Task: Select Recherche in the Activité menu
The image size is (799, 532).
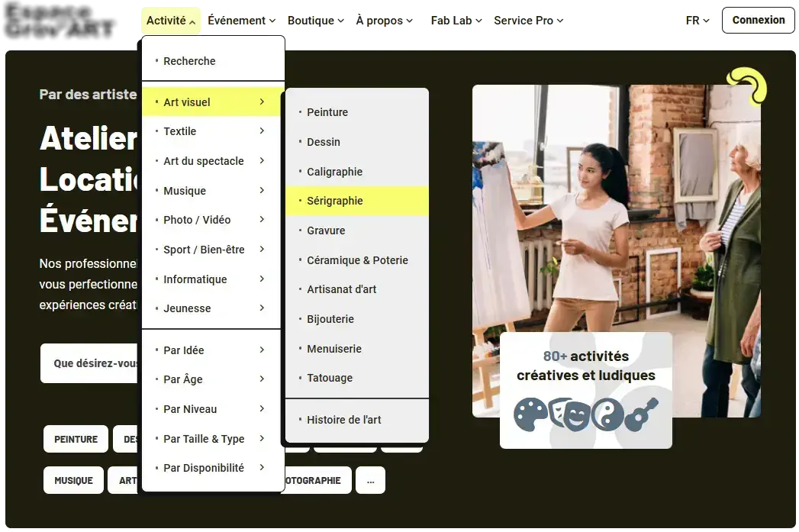Action: point(189,61)
